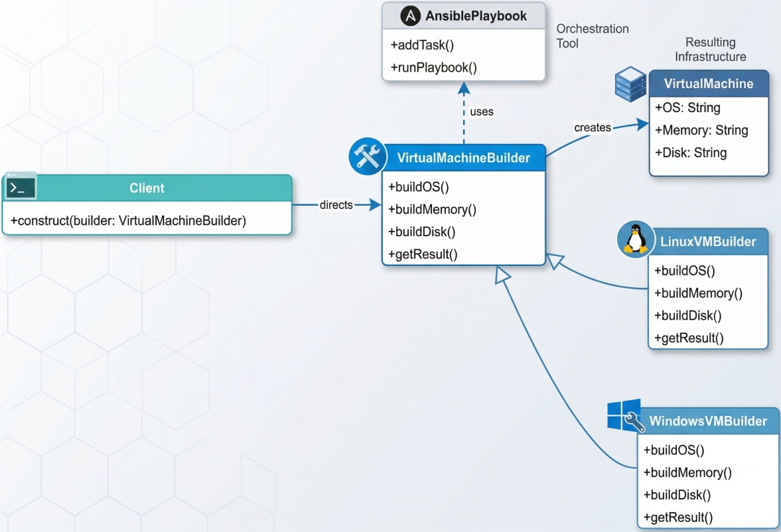The width and height of the screenshot is (781, 532).
Task: Select the VirtualMachineBuilder title bar
Action: pos(463,159)
